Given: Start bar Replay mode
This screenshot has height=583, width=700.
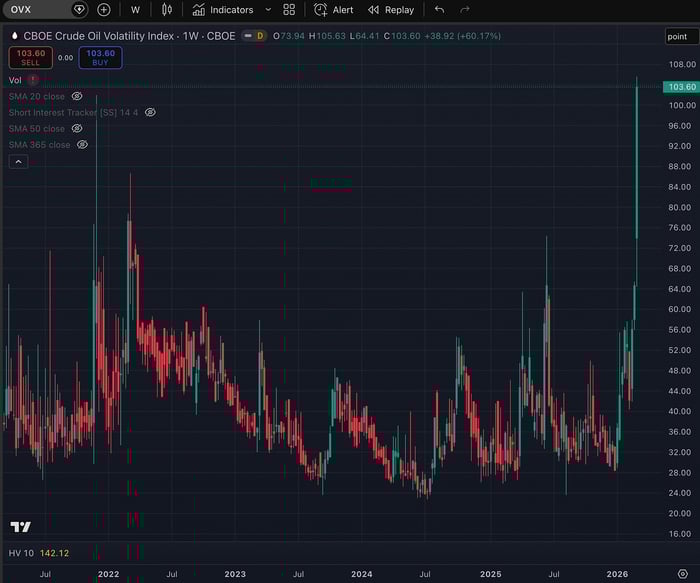Looking at the screenshot, I should 390,10.
